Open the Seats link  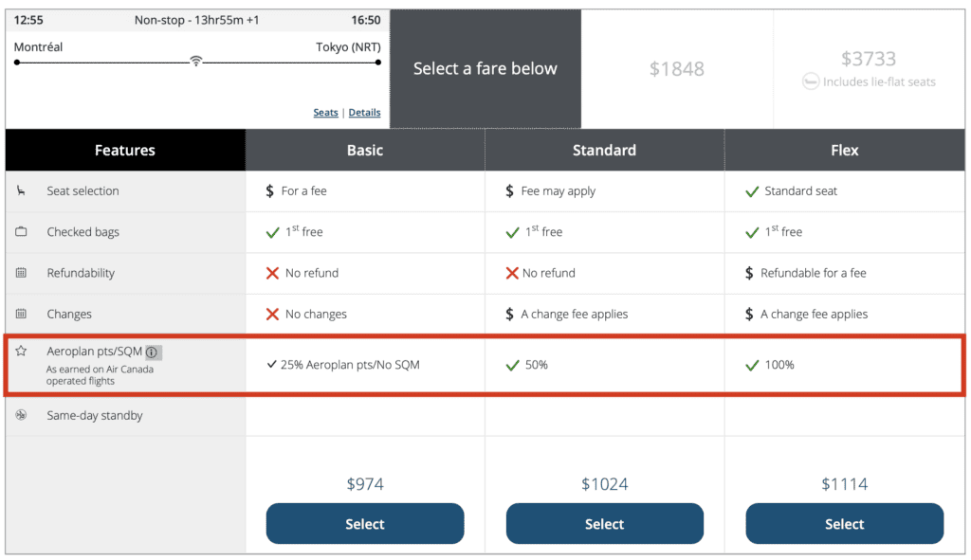(325, 112)
